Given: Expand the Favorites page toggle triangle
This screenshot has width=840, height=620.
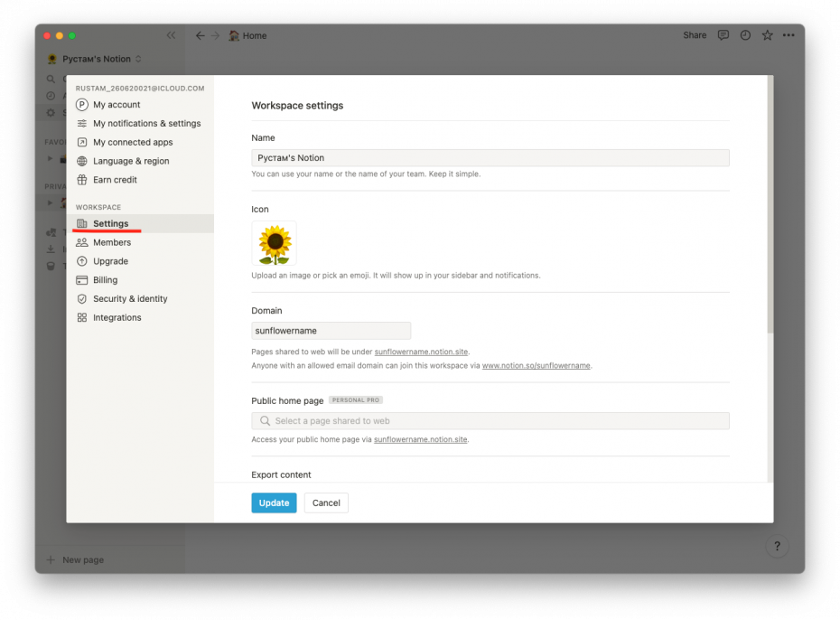Looking at the screenshot, I should coord(50,159).
